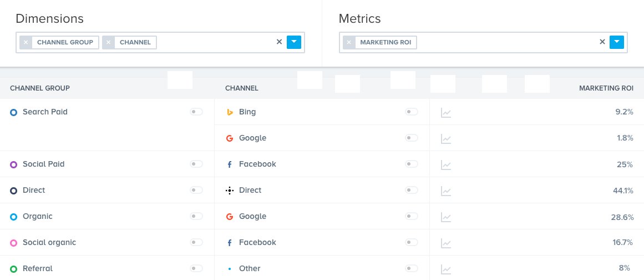Click the 44.1% ROI value
The height and width of the screenshot is (280, 644).
pyautogui.click(x=623, y=191)
